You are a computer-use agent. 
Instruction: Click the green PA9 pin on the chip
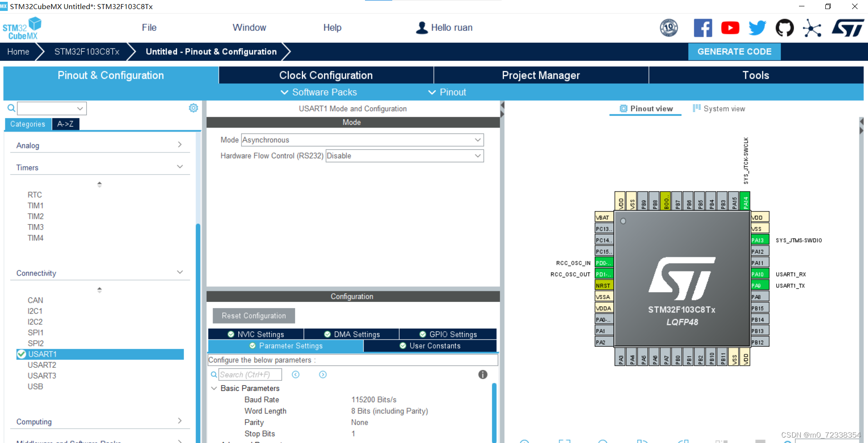(759, 285)
